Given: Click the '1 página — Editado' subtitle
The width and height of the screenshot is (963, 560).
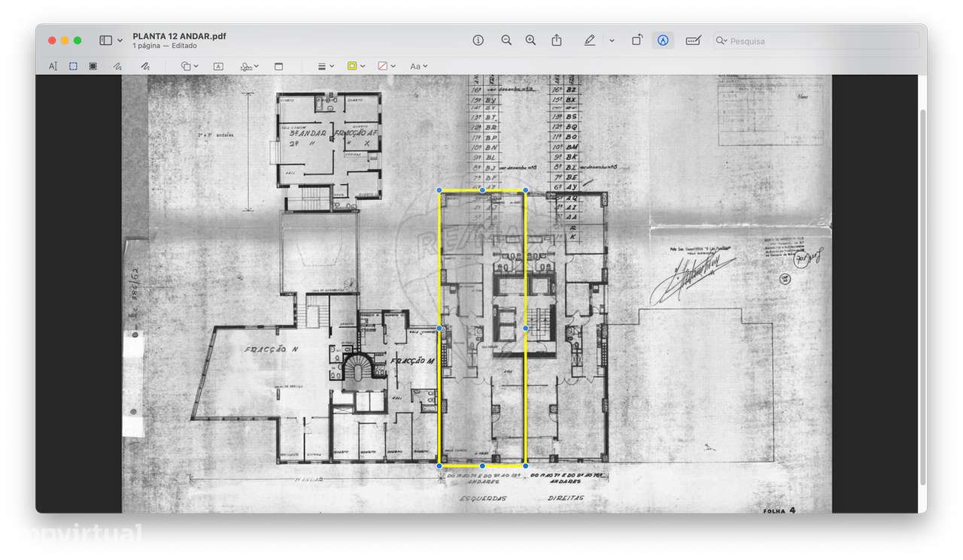Looking at the screenshot, I should point(165,46).
